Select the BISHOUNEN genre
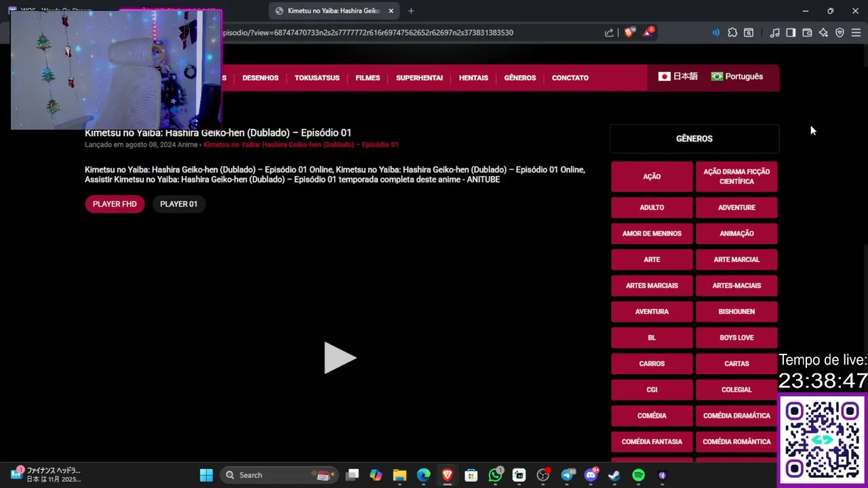This screenshot has height=488, width=868. (736, 312)
